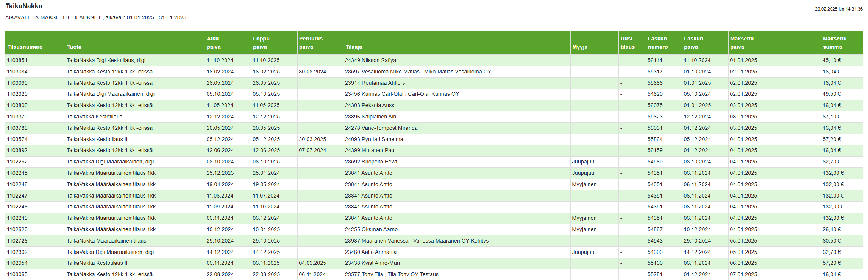Screen dimensions: 868x280
Task: Click cancellation date 30.03.2025
Action: click(x=312, y=139)
